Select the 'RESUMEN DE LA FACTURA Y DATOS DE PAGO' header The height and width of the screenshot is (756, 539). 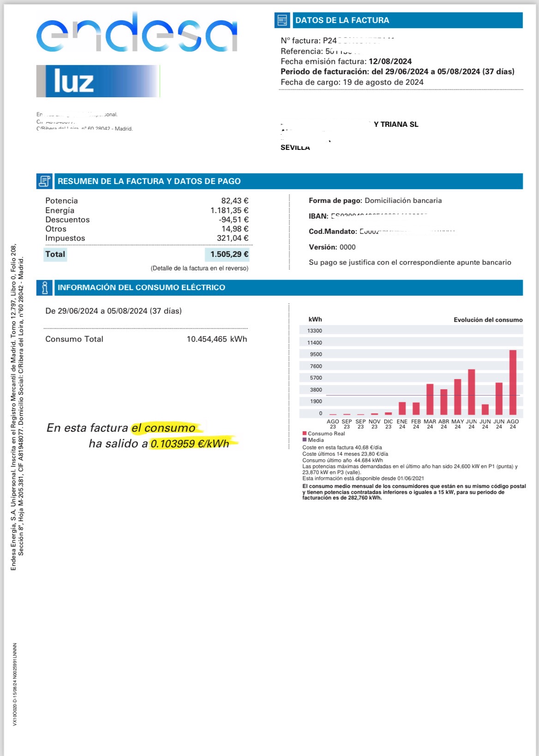(x=289, y=181)
